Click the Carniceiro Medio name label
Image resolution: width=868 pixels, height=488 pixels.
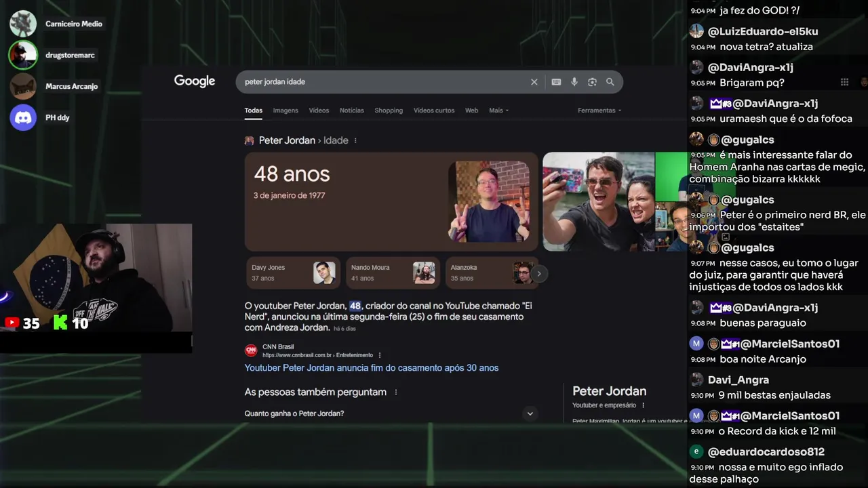(74, 24)
